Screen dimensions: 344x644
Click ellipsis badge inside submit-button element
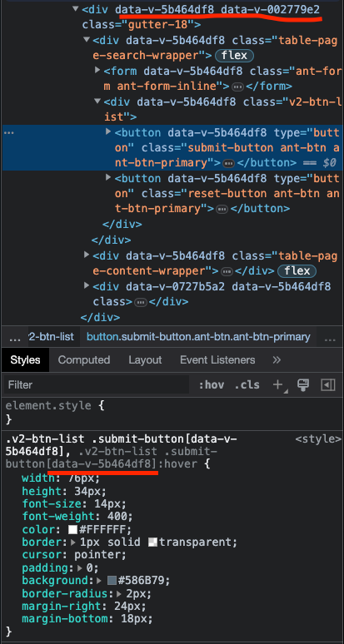(x=228, y=163)
